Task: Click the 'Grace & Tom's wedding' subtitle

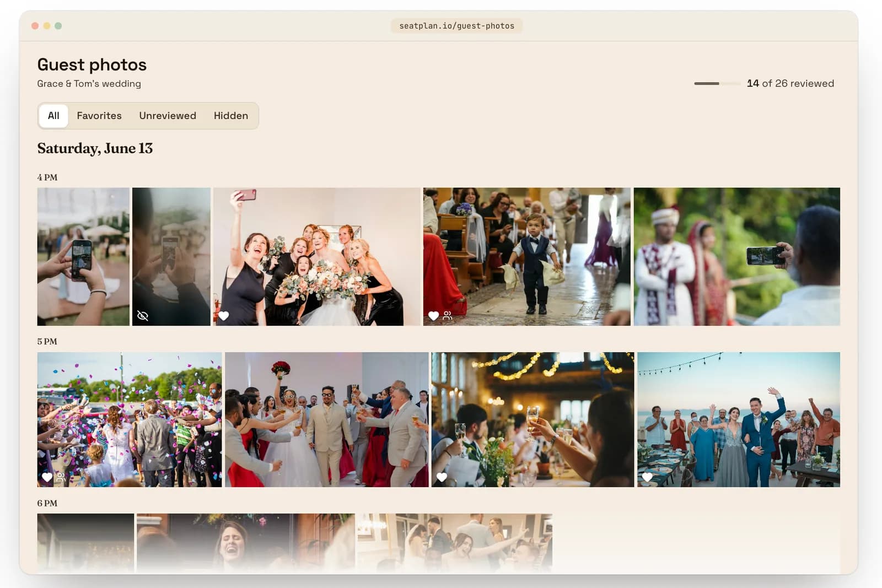Action: [89, 84]
